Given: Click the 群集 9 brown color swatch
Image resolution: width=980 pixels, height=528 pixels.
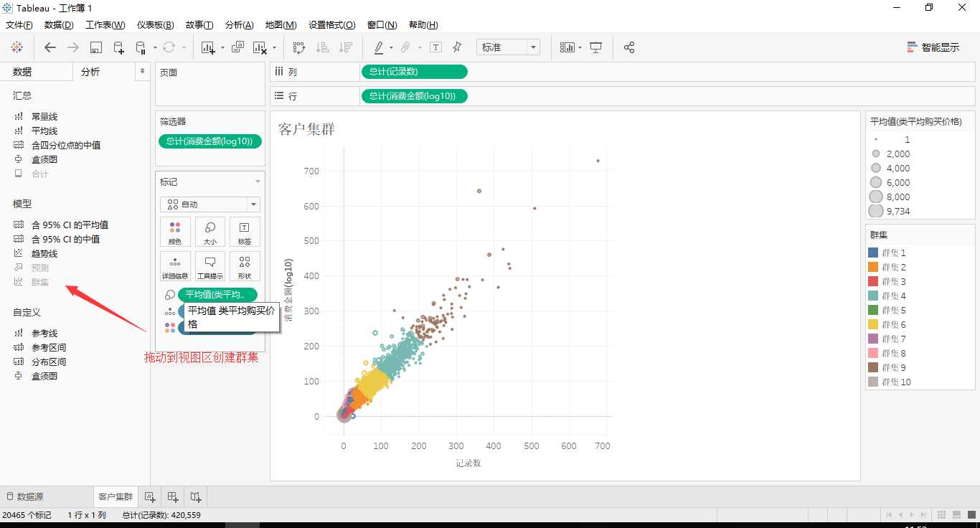Looking at the screenshot, I should 873,367.
